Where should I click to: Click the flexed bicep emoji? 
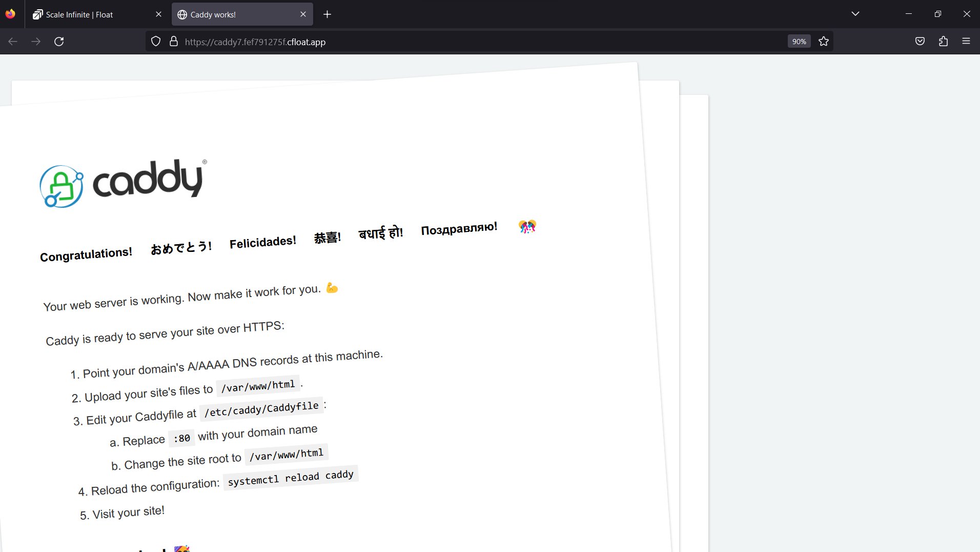coord(332,288)
